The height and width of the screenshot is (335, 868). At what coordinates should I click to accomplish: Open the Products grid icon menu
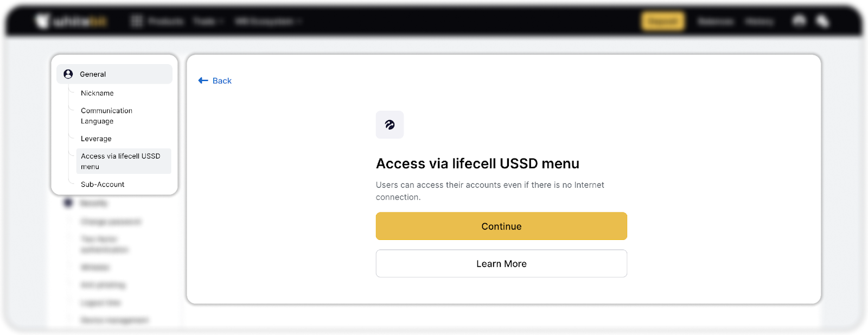click(137, 22)
